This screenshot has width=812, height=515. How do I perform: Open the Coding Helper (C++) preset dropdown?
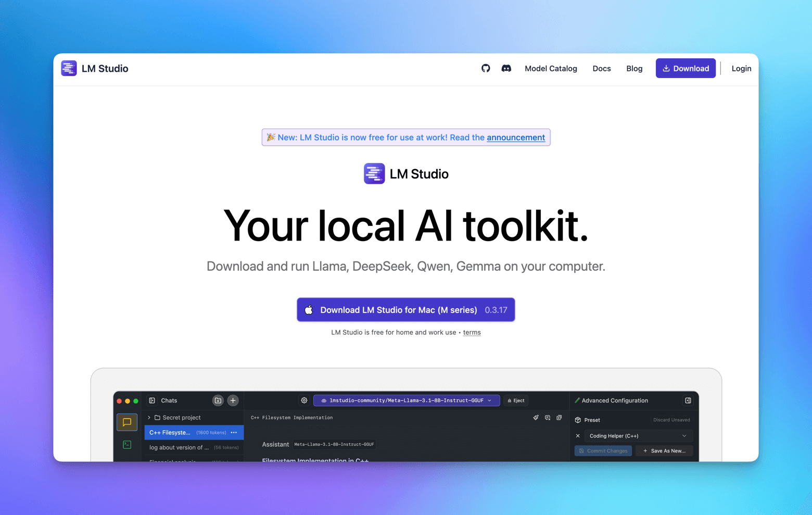638,436
